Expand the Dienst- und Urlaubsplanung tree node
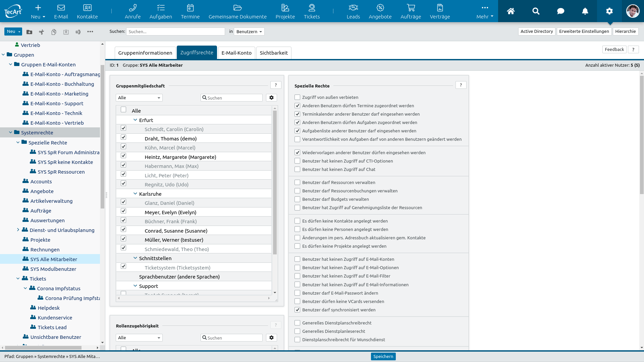This screenshot has height=362, width=644. [x=18, y=230]
